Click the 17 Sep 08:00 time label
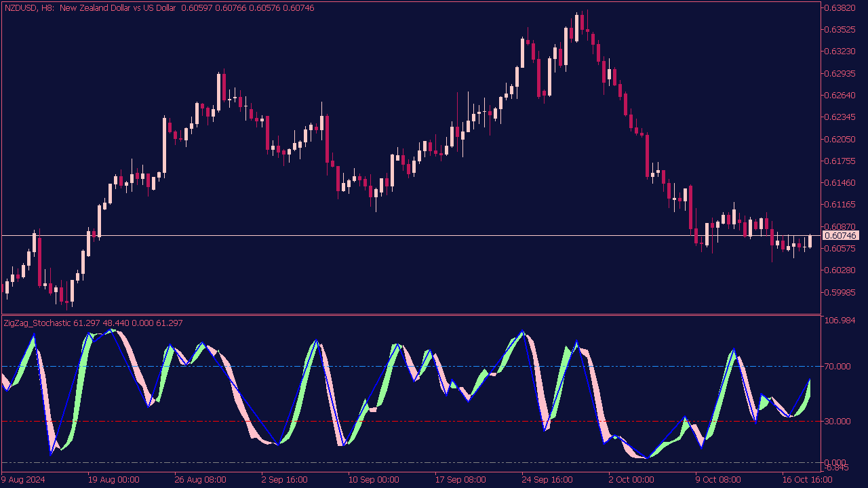This screenshot has height=488, width=868. (x=460, y=480)
